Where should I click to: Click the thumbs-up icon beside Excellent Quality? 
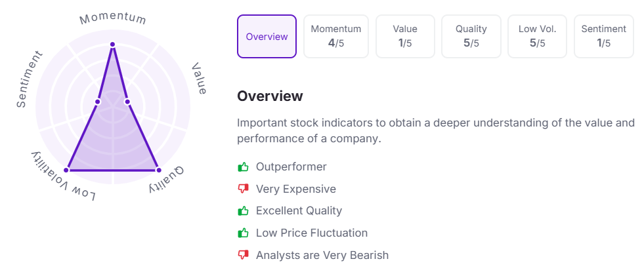243,211
